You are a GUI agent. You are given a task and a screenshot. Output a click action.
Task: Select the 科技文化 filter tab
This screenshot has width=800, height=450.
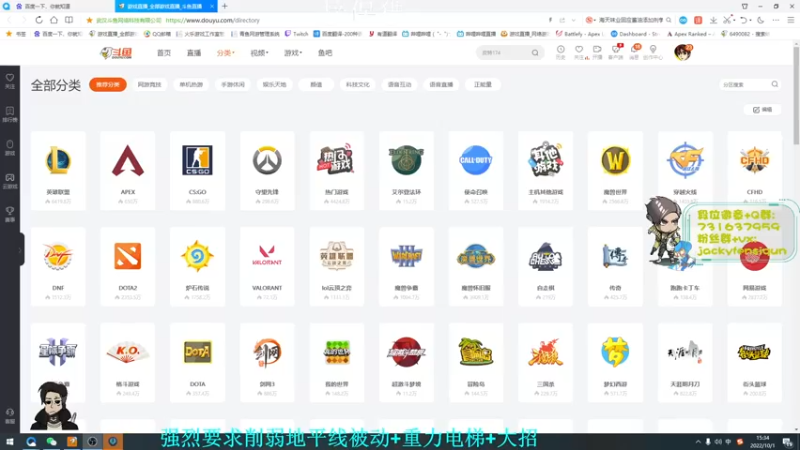point(358,85)
